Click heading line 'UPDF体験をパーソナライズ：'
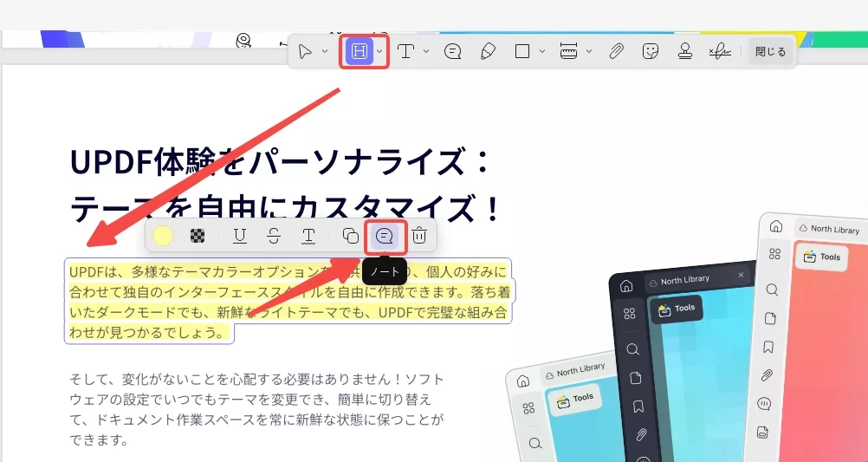 (x=280, y=161)
